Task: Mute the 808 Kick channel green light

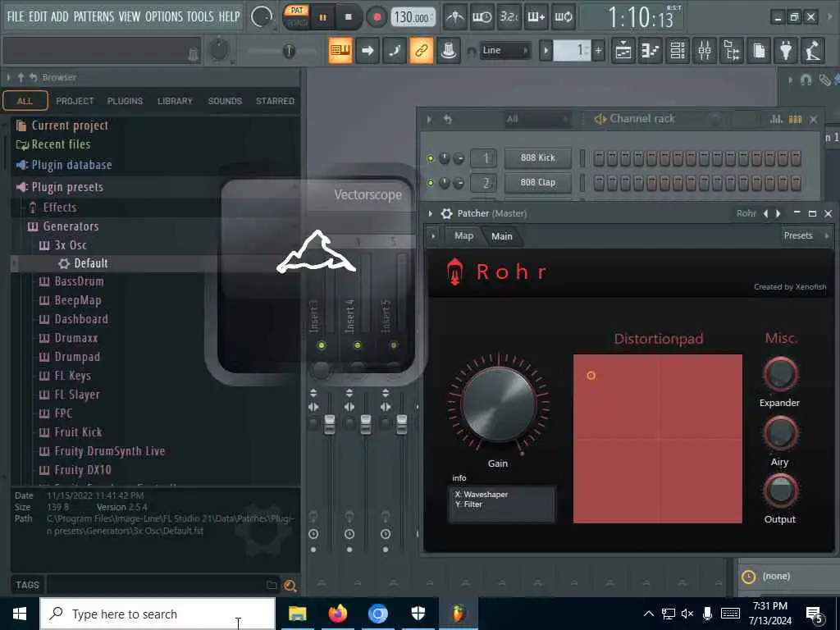Action: (430, 158)
